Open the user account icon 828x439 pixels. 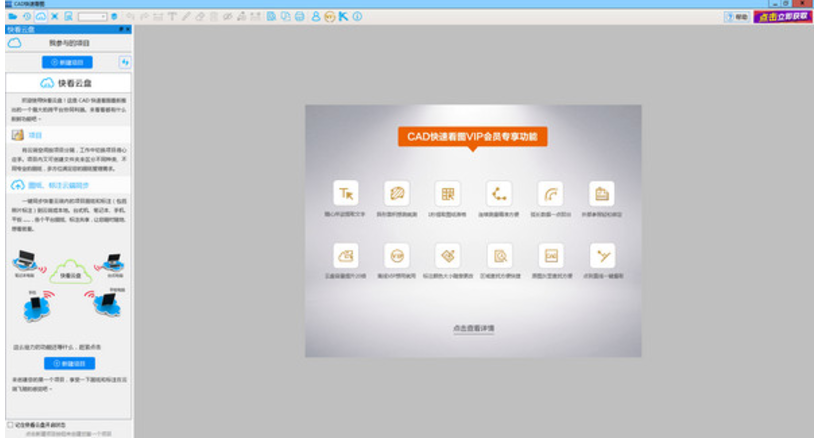tap(315, 17)
